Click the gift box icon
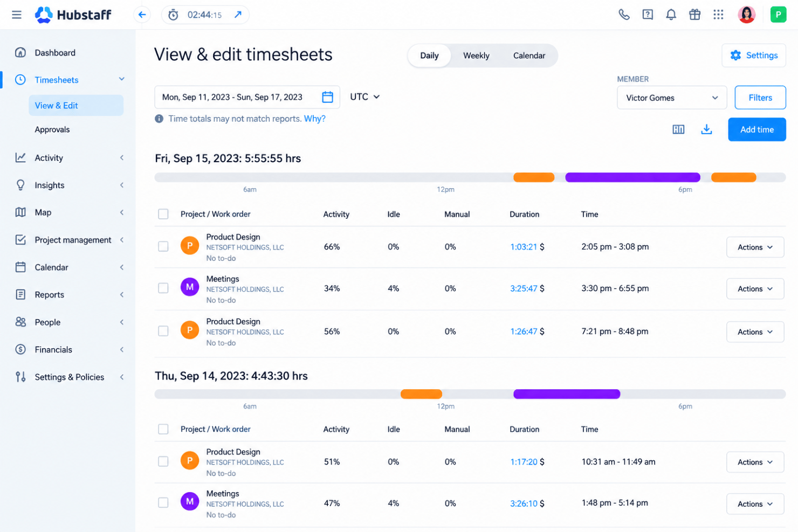This screenshot has width=798, height=532. pos(694,15)
